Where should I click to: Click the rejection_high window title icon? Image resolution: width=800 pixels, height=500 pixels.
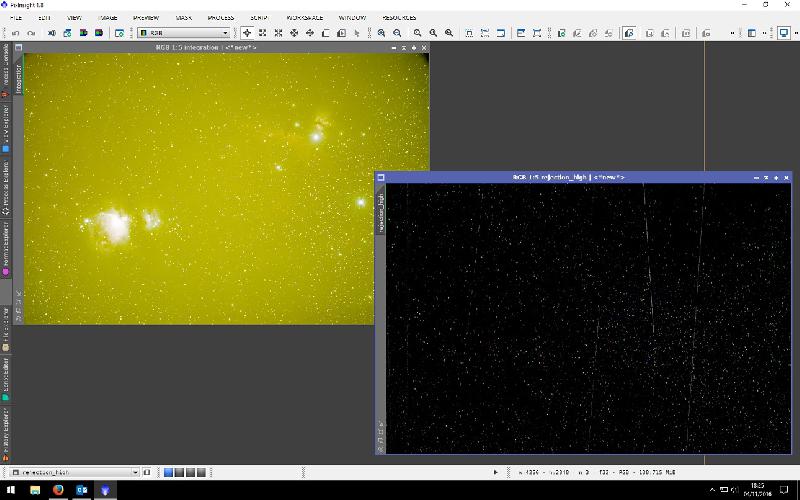[x=381, y=177]
